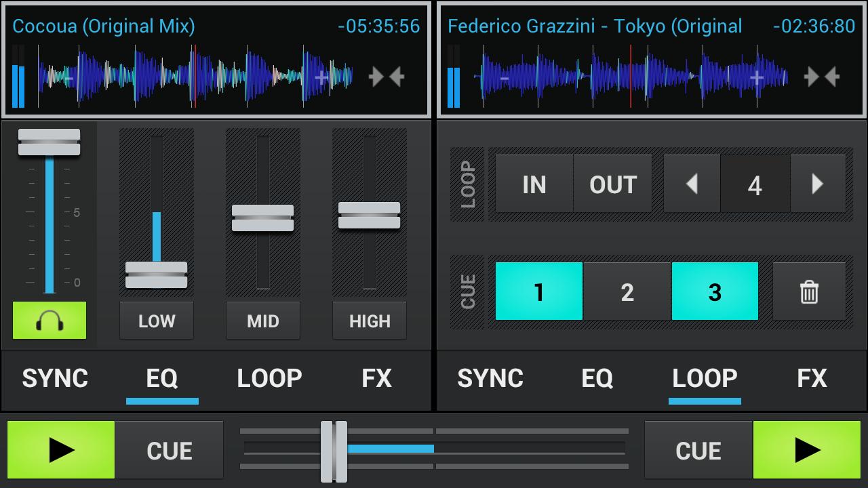Tap left deck collapse arrows icon

(x=387, y=77)
